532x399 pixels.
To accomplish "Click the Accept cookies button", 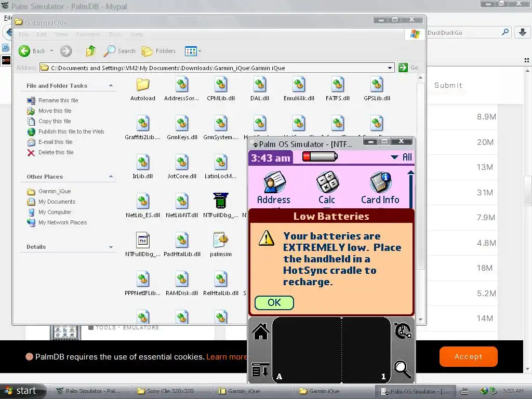I will click(468, 356).
